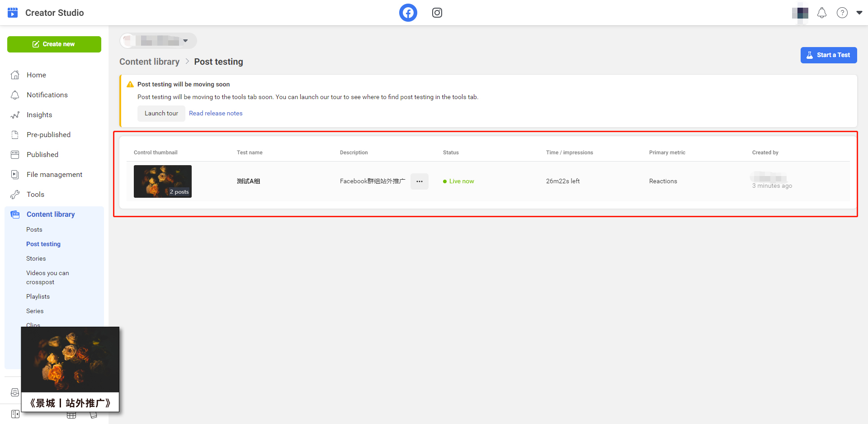Click the Tools wrench icon in sidebar
868x424 pixels.
pyautogui.click(x=15, y=195)
